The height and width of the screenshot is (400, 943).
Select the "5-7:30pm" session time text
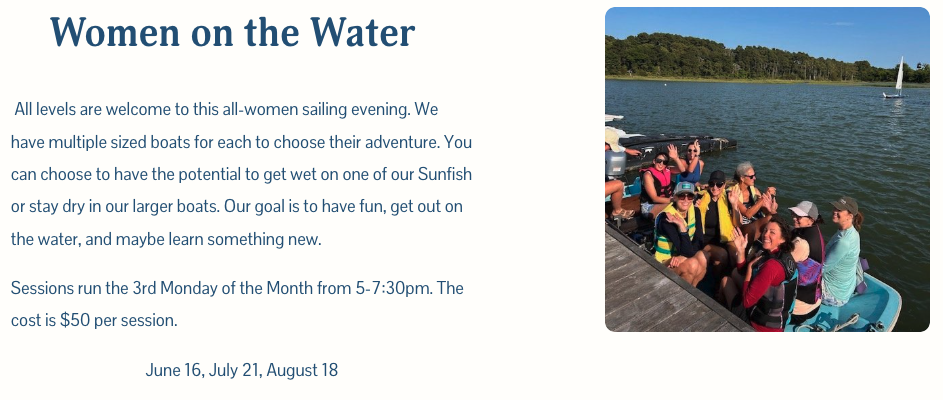pos(394,288)
